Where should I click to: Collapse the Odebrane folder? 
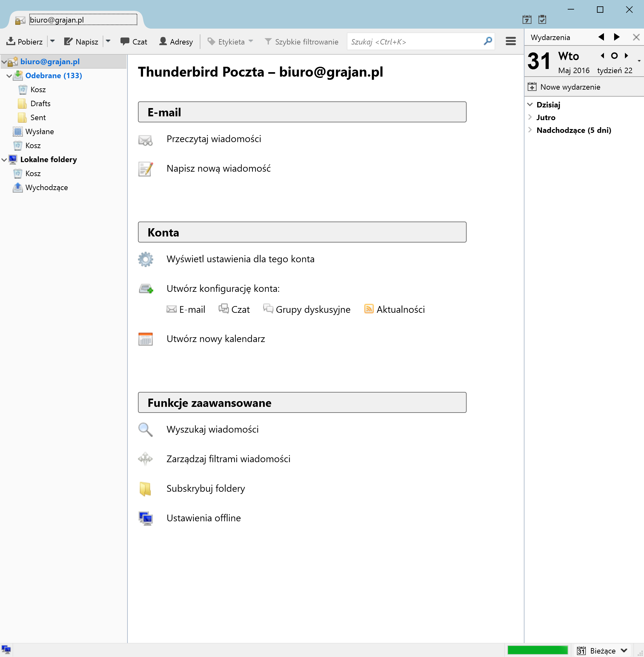[x=9, y=76]
